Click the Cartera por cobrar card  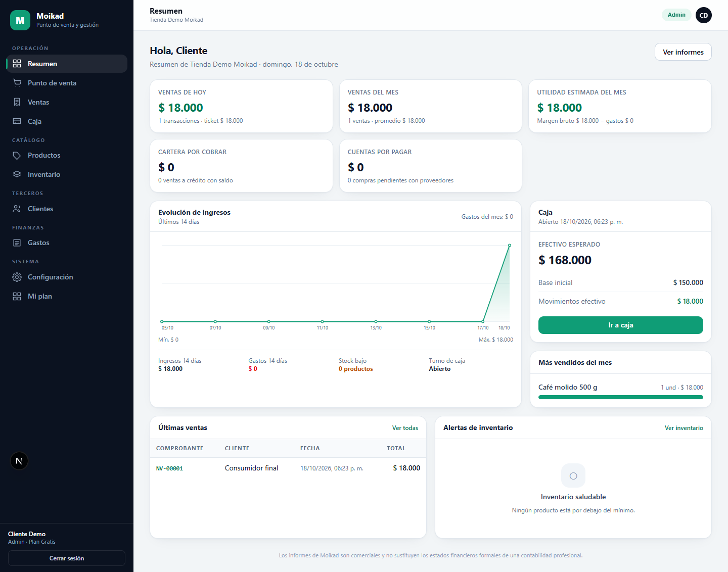pyautogui.click(x=241, y=166)
